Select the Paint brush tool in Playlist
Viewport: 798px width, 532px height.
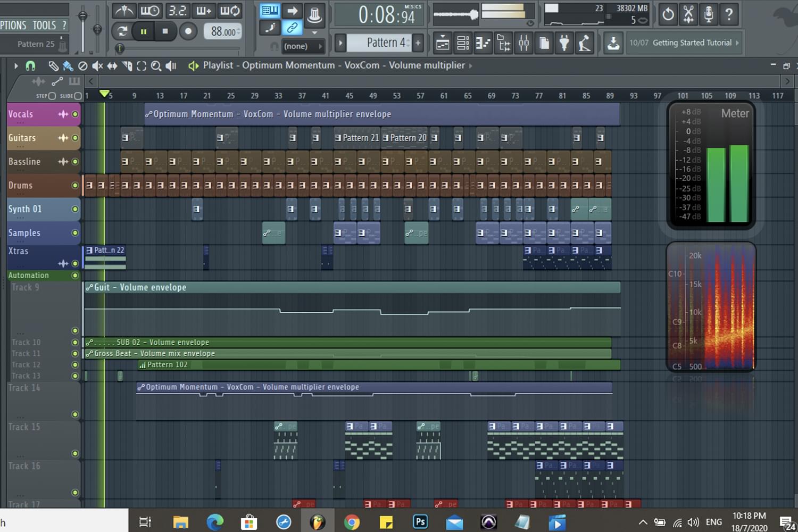68,66
